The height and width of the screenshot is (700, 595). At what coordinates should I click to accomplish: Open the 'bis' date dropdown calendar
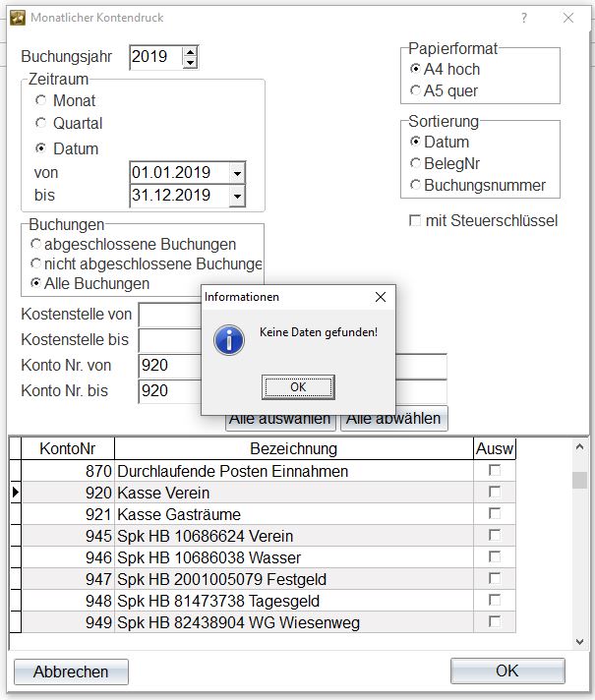click(237, 196)
